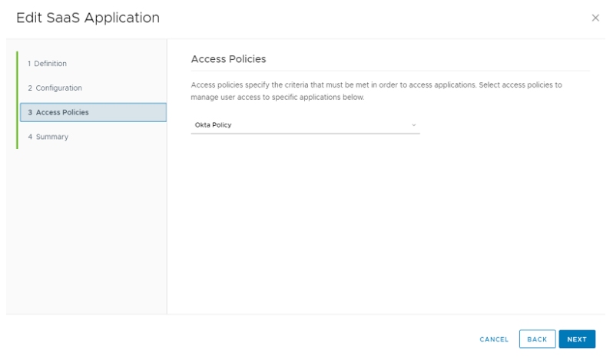The width and height of the screenshot is (613, 364).
Task: Click the highlighted step number 3
Action: point(30,113)
